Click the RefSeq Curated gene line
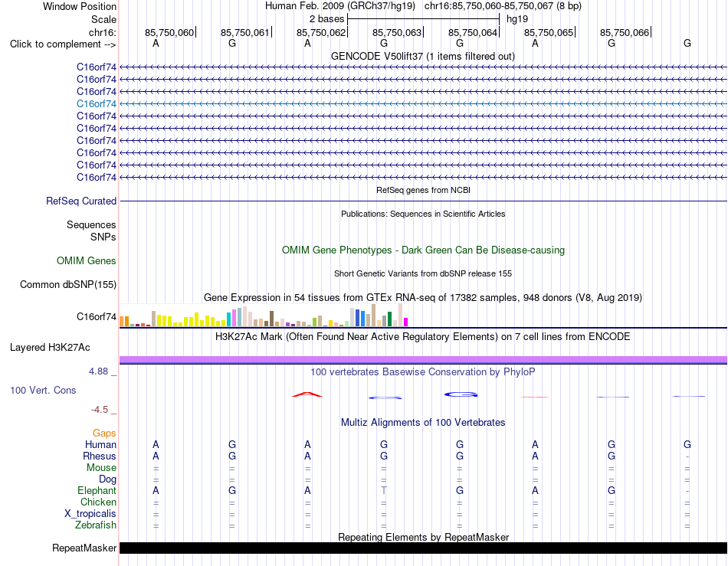The image size is (728, 566). coord(423,201)
